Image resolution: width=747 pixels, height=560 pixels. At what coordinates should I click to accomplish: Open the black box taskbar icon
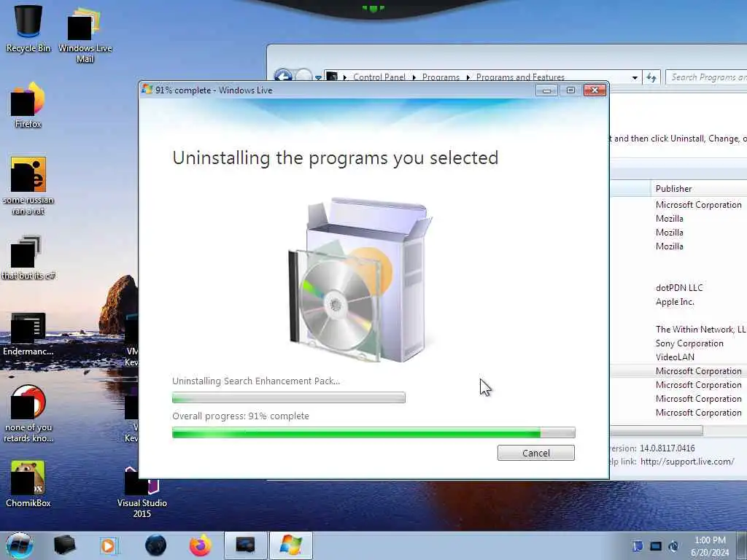click(64, 545)
